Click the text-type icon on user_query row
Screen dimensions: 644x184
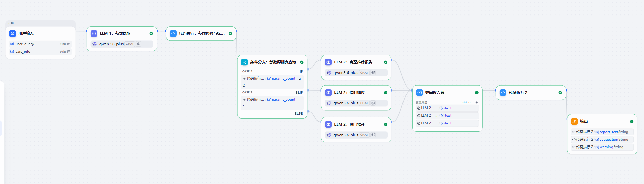click(x=69, y=44)
